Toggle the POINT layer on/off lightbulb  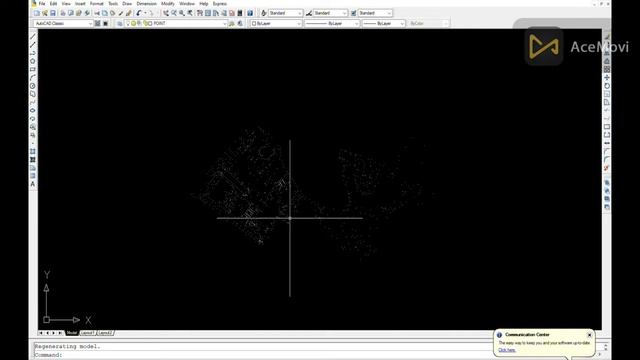[x=128, y=24]
